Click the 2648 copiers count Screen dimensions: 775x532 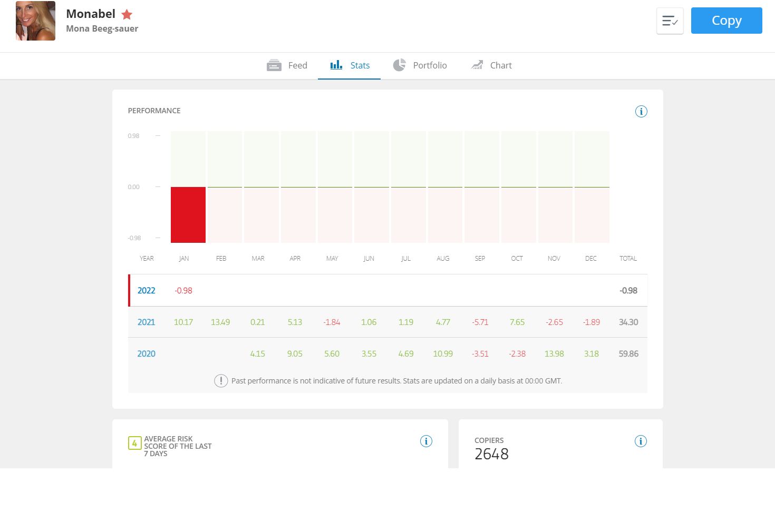[491, 454]
